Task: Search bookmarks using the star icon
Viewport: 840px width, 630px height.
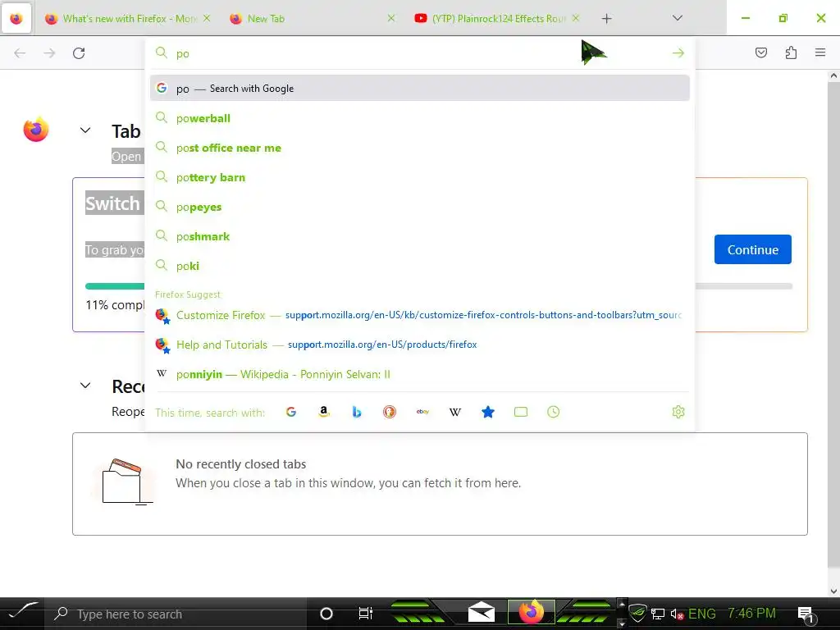Action: [x=488, y=412]
